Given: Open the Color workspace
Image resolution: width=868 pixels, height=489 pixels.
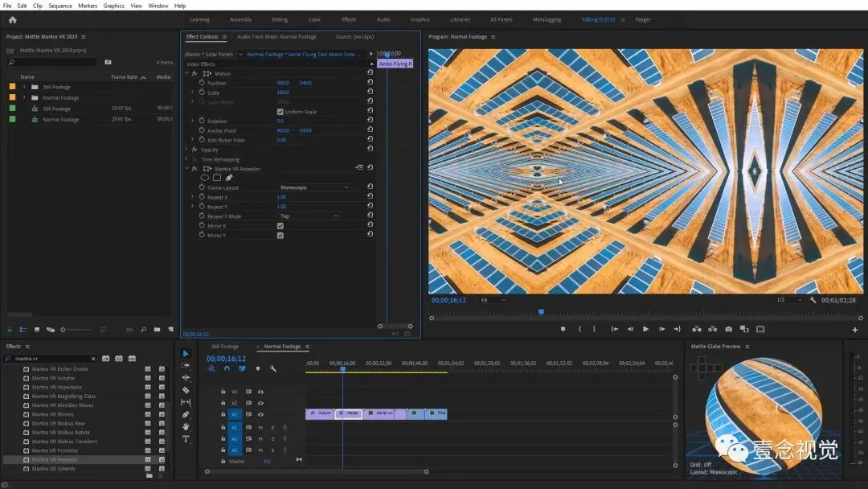Looking at the screenshot, I should click(314, 19).
